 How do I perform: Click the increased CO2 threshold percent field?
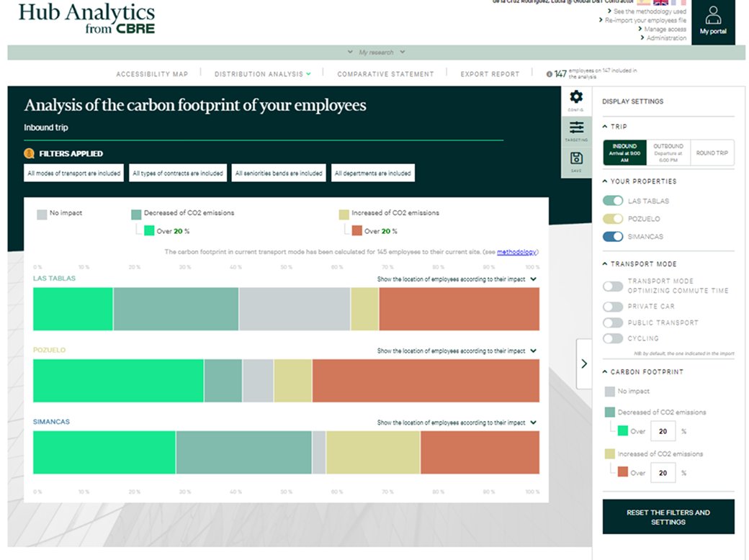click(x=663, y=473)
